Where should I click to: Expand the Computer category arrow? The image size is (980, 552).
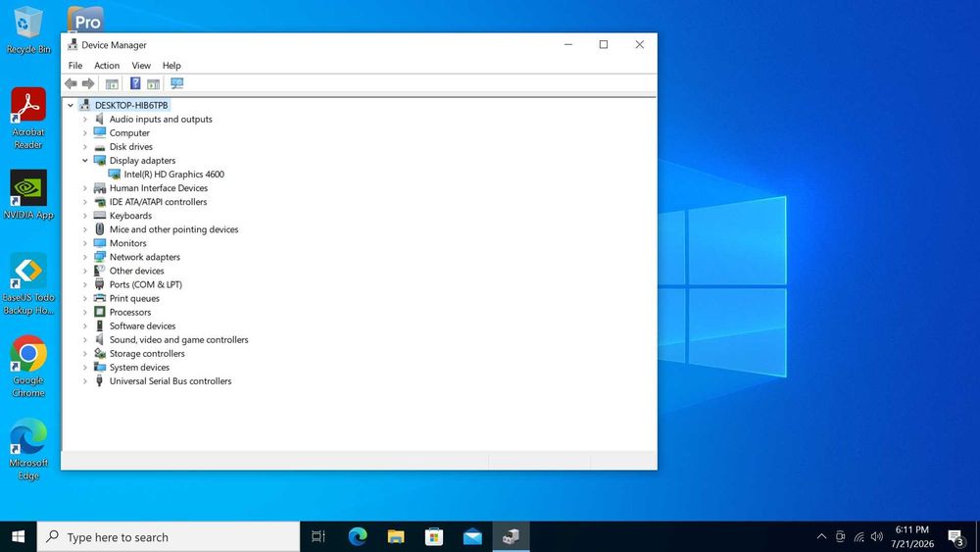85,133
